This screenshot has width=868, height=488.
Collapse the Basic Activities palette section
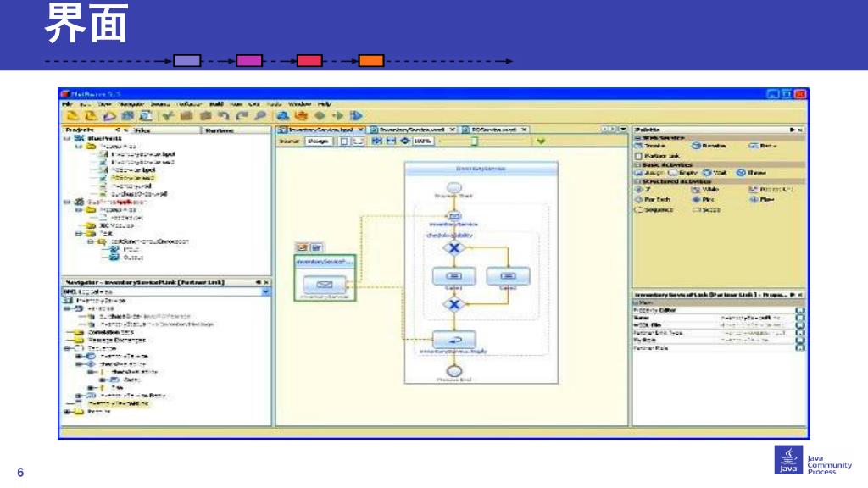pyautogui.click(x=637, y=164)
